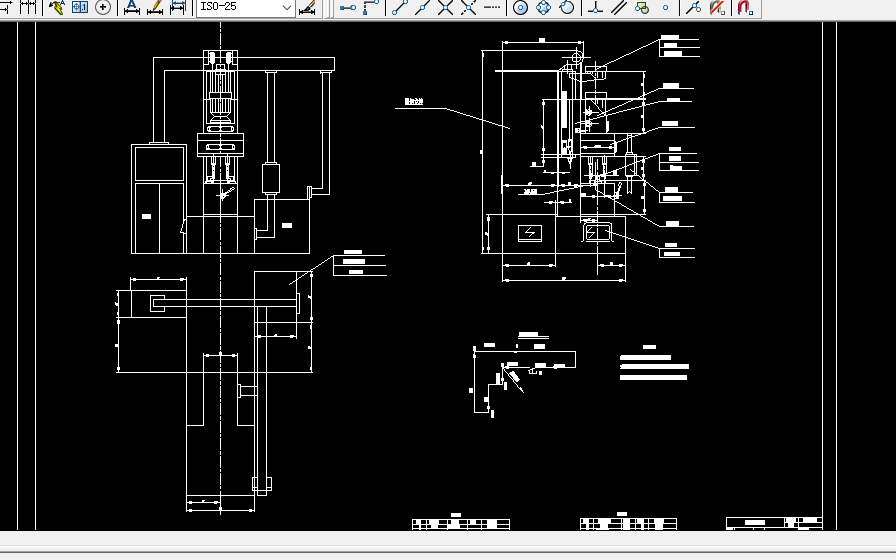Viewport: 896px width, 560px height.
Task: Select Snap to Tangent
Action: point(567,7)
